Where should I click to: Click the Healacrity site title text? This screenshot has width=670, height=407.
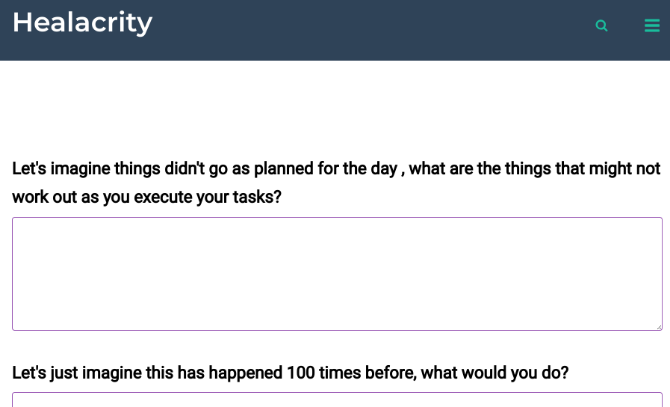82,23
